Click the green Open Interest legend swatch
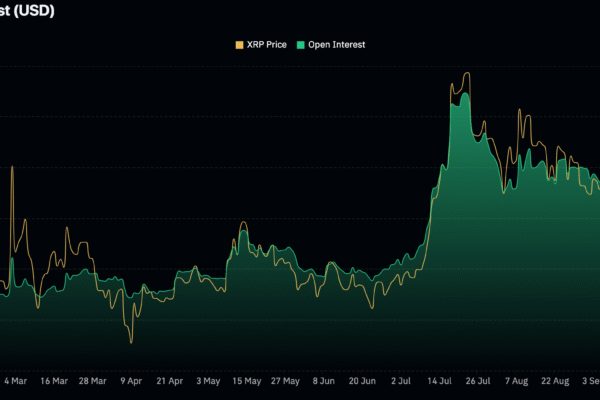600x400 pixels. [x=298, y=45]
